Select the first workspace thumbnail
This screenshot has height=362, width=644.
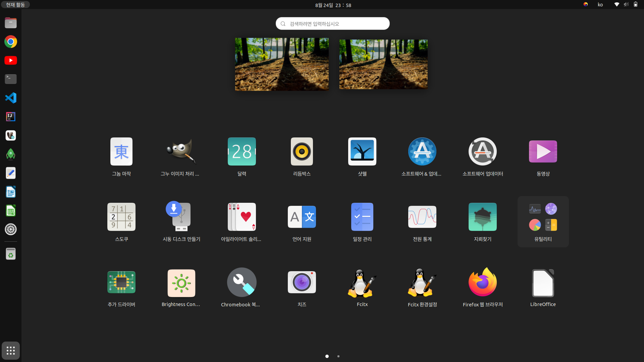(282, 64)
